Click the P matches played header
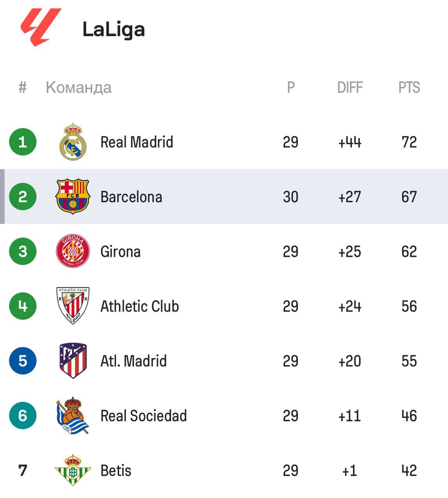Image resolution: width=448 pixels, height=498 pixels. (x=291, y=87)
